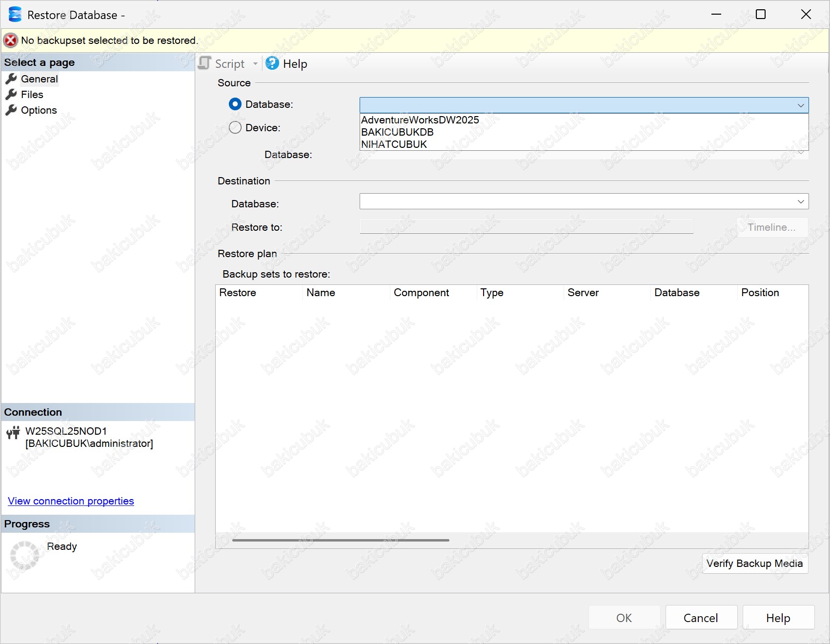This screenshot has width=830, height=644.
Task: Click the Script toolbar icon
Action: click(205, 63)
